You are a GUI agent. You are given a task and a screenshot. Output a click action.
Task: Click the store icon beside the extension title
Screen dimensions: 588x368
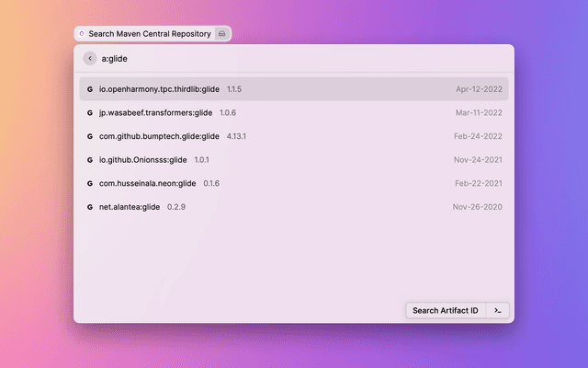click(x=221, y=33)
